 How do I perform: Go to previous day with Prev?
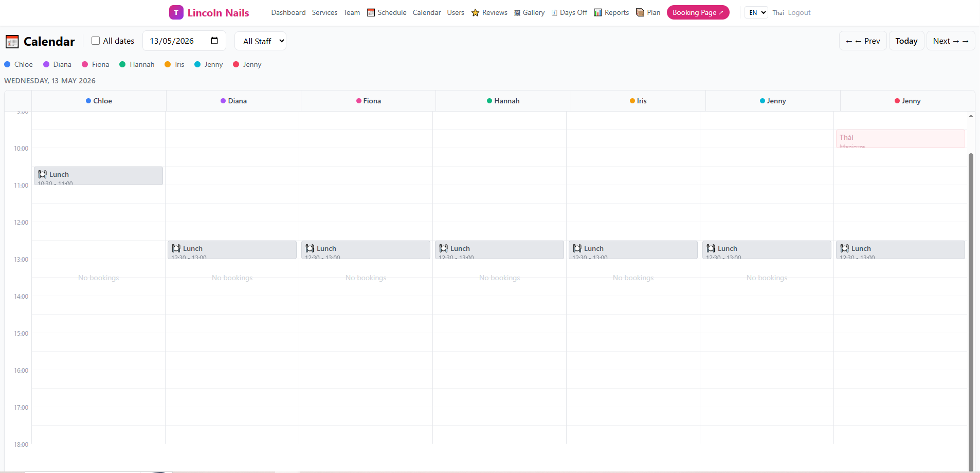click(x=863, y=41)
